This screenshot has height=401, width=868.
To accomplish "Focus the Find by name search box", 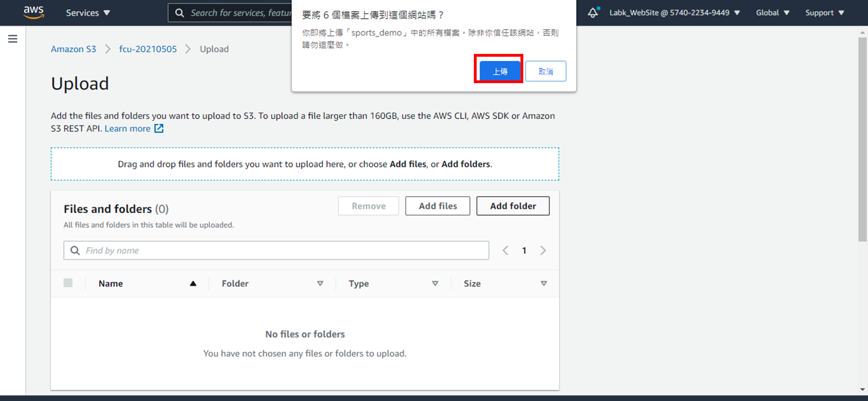I will (276, 250).
